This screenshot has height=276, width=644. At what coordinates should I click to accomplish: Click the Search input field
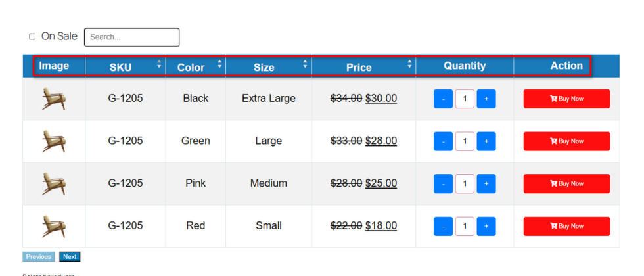[131, 37]
